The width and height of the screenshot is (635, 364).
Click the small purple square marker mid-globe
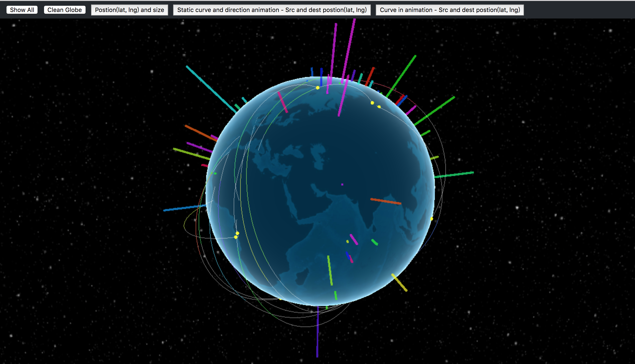[x=342, y=184]
